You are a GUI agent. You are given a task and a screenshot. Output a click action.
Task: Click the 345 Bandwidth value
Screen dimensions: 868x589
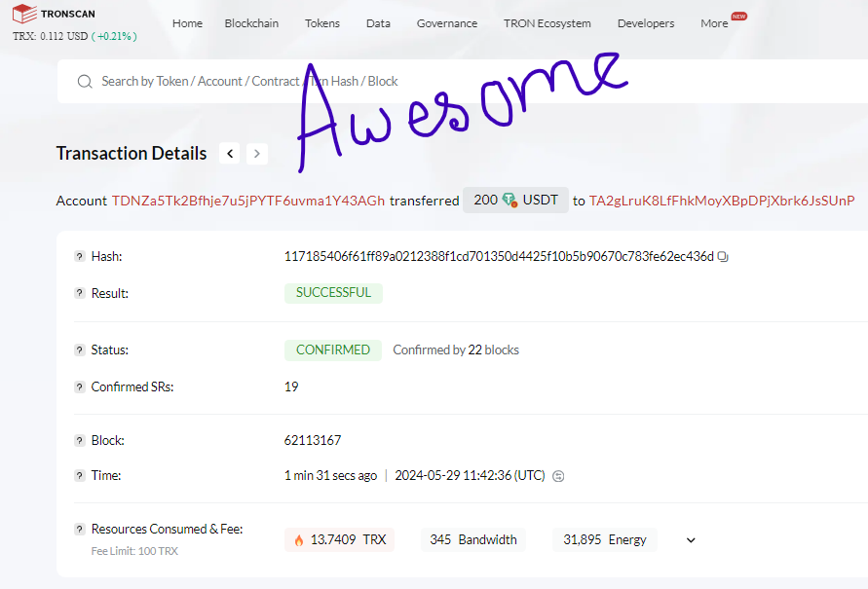click(x=473, y=539)
